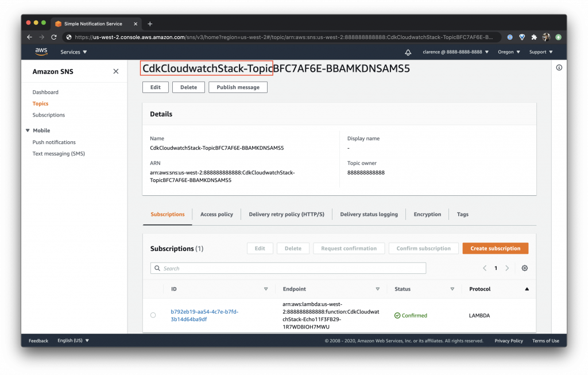Click Confirm subscription button
This screenshot has height=375, width=588.
(x=424, y=248)
